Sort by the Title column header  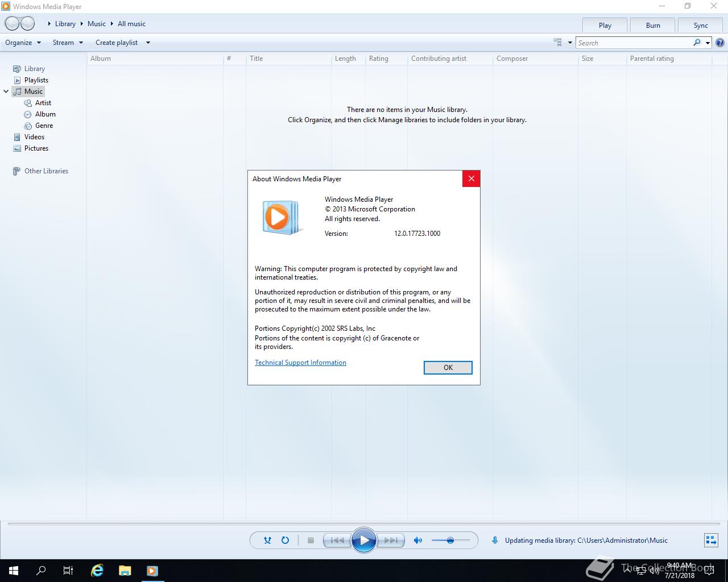[x=288, y=59]
